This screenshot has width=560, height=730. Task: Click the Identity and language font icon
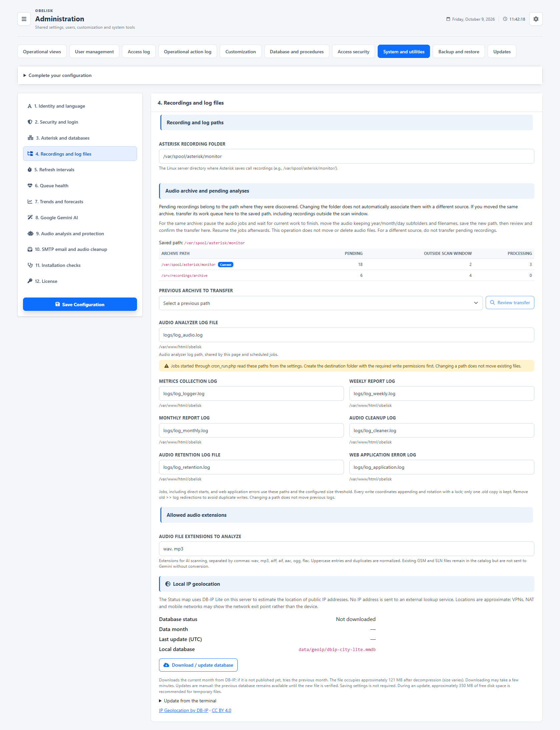coord(30,106)
